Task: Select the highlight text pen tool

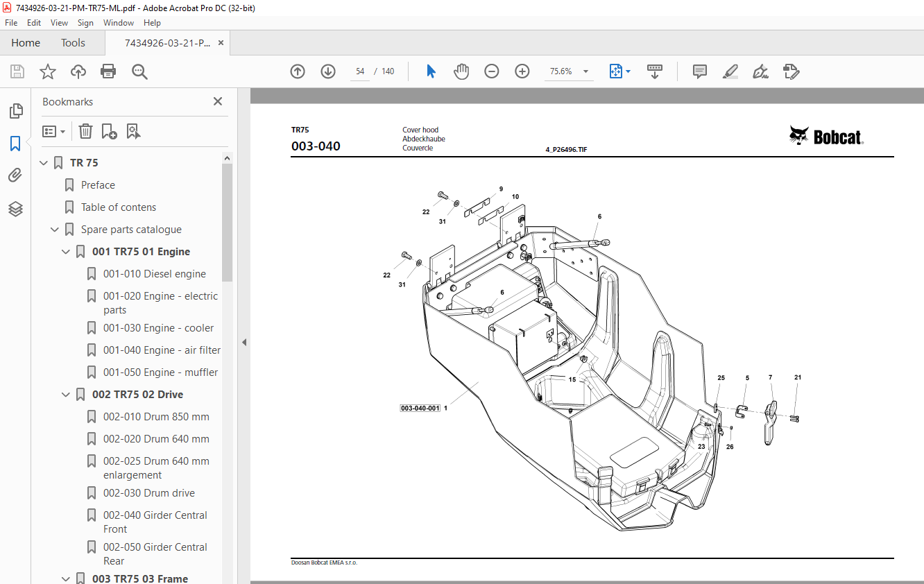Action: (x=730, y=71)
